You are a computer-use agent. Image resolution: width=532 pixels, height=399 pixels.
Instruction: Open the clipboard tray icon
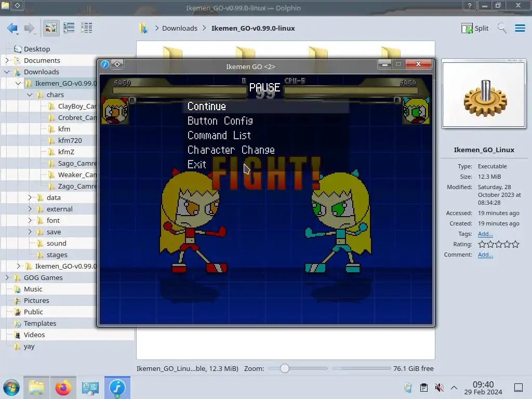[x=424, y=388]
